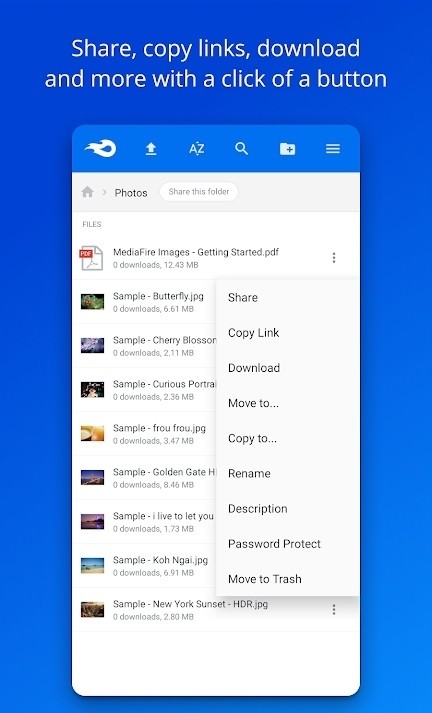Image resolution: width=432 pixels, height=713 pixels.
Task: Choose Password Protect from the menu
Action: (x=274, y=544)
